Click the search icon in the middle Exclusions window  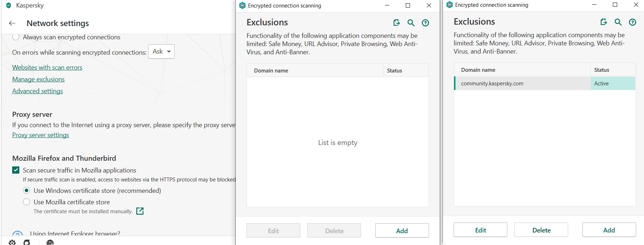click(x=411, y=22)
